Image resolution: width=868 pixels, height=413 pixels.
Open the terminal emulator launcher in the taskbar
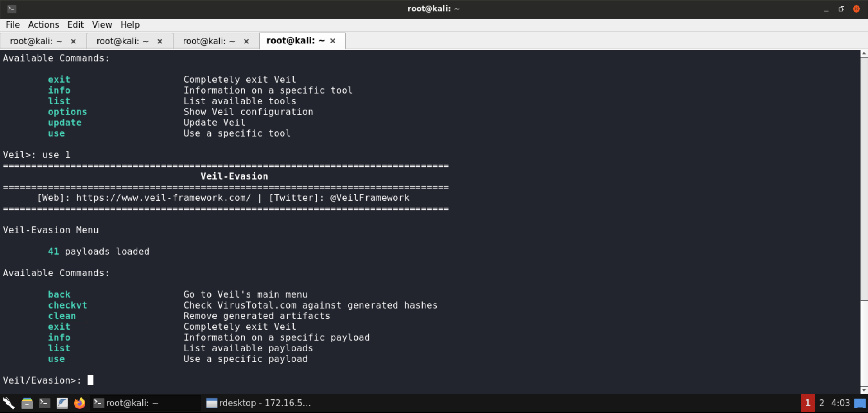click(x=44, y=403)
